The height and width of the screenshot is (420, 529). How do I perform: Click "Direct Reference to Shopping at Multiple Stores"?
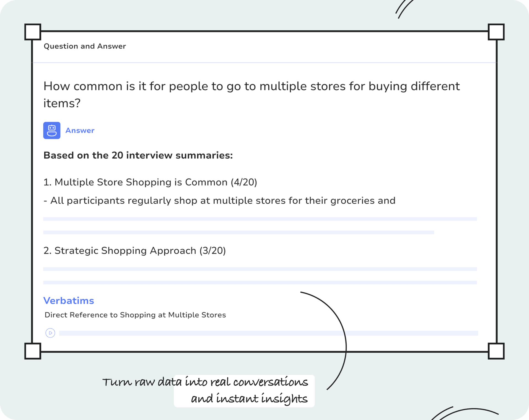coord(135,315)
